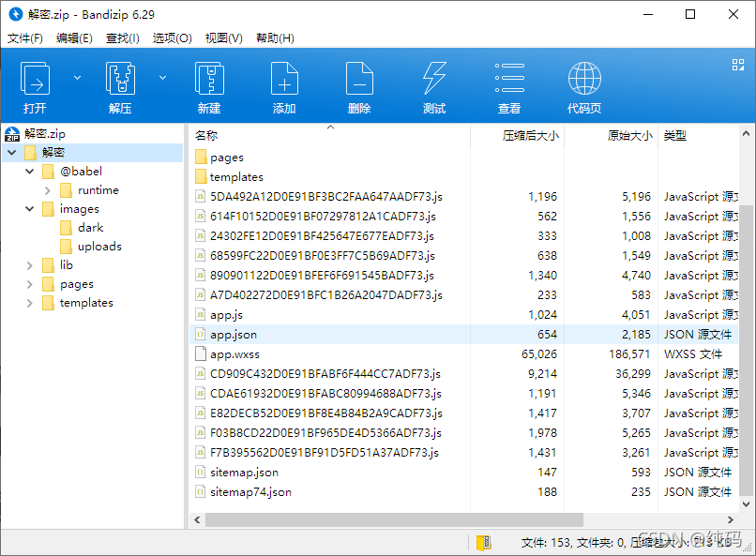Click the horizontal scrollbar right arrow
This screenshot has width=756, height=556.
[731, 519]
